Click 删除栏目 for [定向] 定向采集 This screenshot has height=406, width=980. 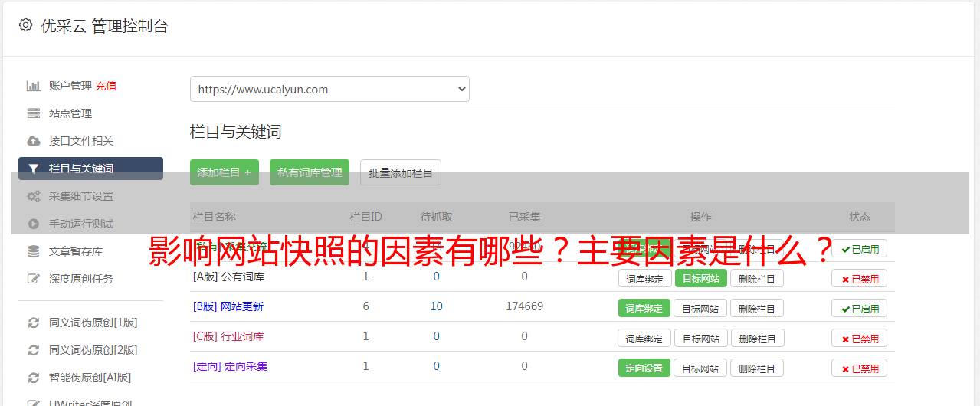pos(756,368)
